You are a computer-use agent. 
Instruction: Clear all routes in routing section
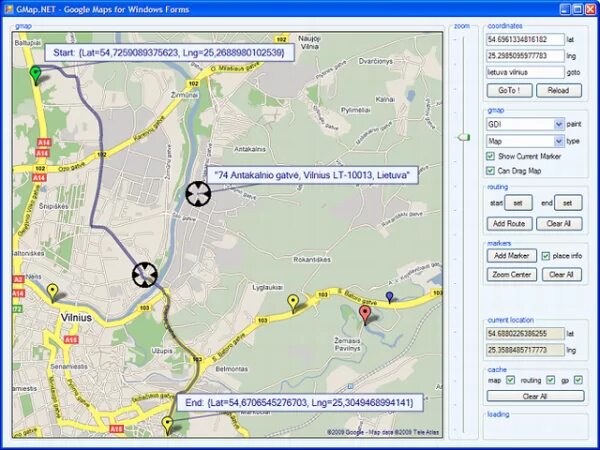(559, 223)
